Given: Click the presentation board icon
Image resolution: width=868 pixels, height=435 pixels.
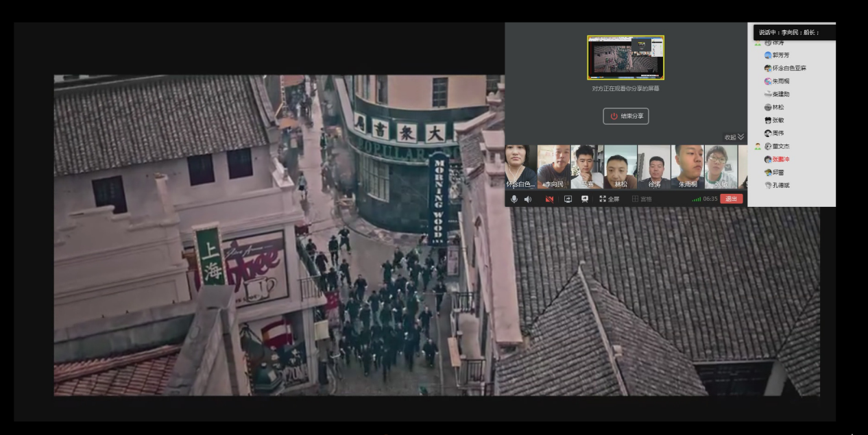Looking at the screenshot, I should (x=585, y=199).
